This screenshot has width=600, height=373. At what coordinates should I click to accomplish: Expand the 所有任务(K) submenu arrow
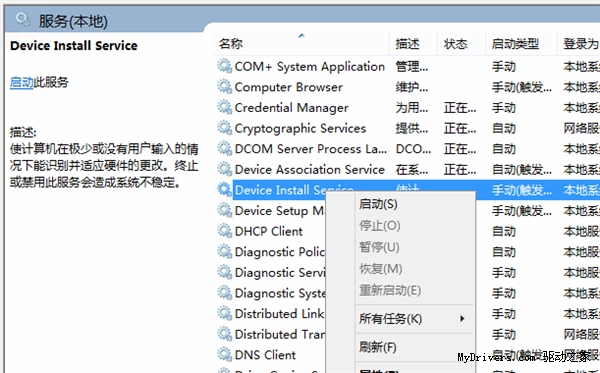(x=462, y=319)
